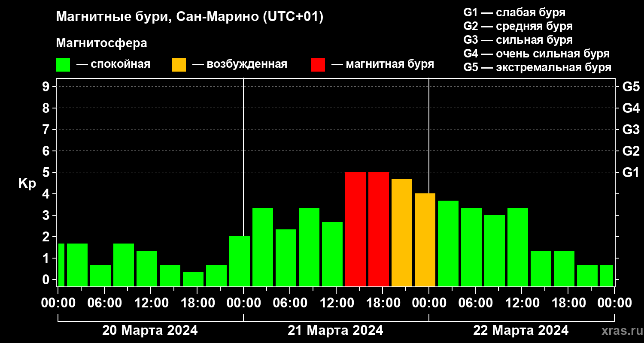Click the '— возбужденная' legend label
The height and width of the screenshot is (343, 644).
coord(240,65)
